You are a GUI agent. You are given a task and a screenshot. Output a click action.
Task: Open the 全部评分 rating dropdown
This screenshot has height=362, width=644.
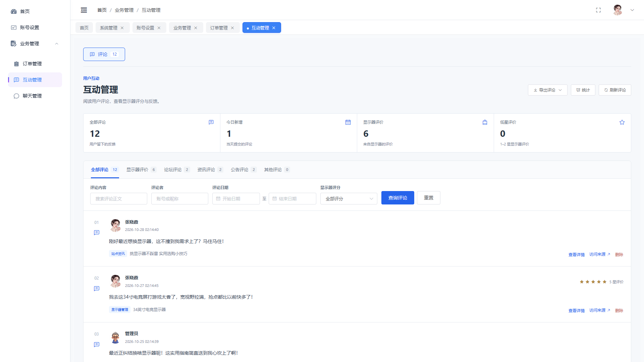tap(349, 199)
